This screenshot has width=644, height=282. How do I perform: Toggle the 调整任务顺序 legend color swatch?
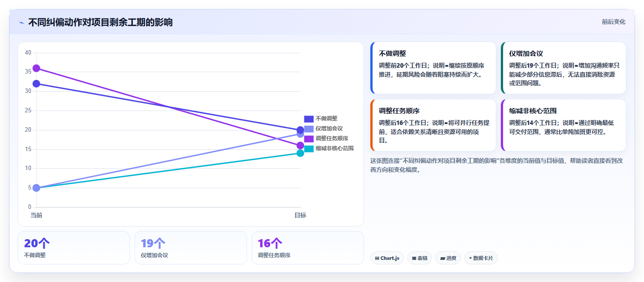point(308,139)
